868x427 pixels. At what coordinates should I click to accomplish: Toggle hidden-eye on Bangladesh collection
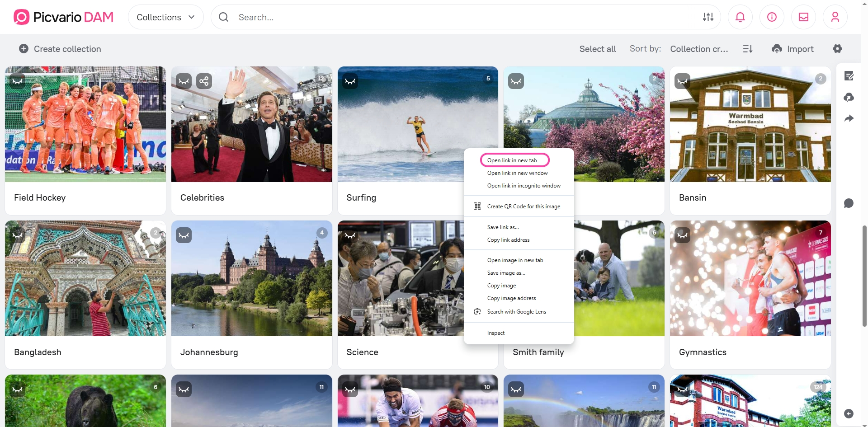(17, 235)
